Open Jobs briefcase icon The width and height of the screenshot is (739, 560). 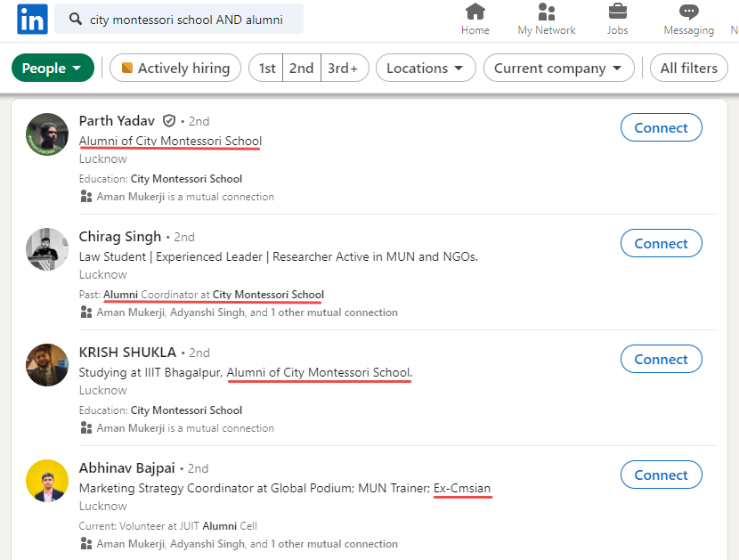[x=617, y=12]
